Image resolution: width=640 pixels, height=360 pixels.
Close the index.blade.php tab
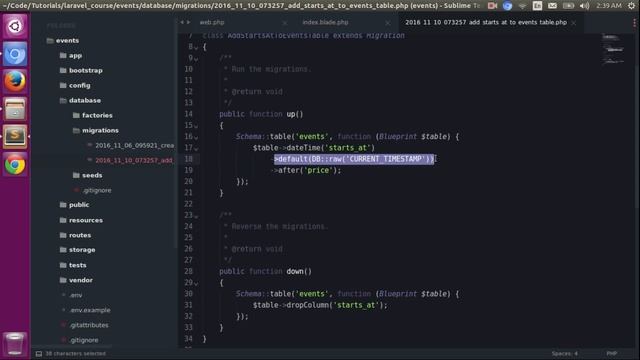click(387, 23)
